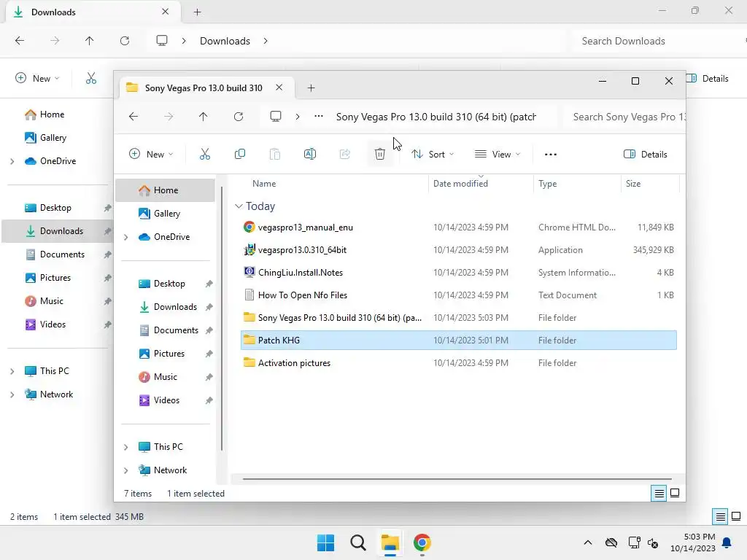Open the New dropdown in Downloads window
Viewport: 747px width, 560px height.
point(37,79)
